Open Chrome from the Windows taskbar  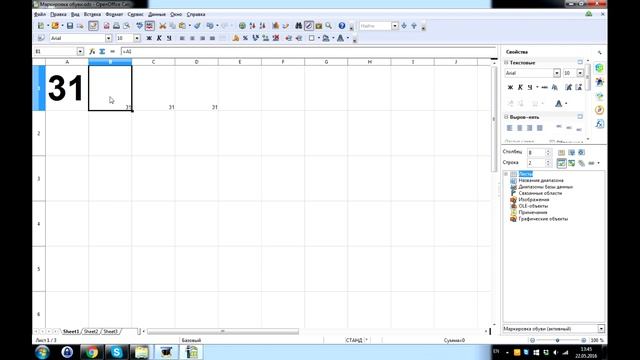click(x=92, y=352)
